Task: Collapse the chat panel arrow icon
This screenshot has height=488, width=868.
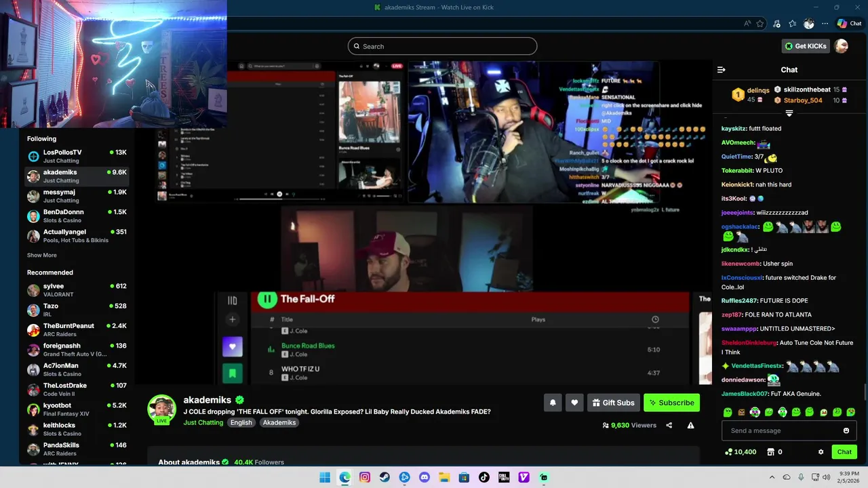Action: (722, 70)
